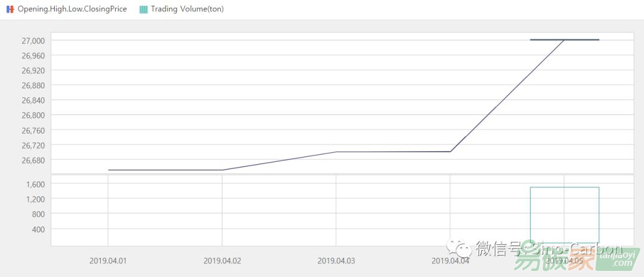This screenshot has width=644, height=277.
Task: Click the Trading Volume legend color icon
Action: pyautogui.click(x=143, y=10)
